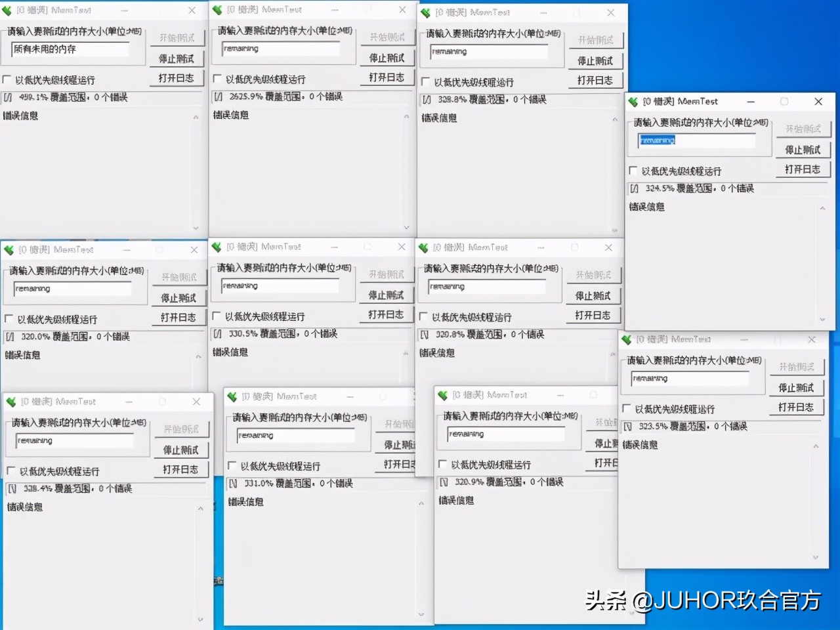Click Start Test in the 2625.9% coverage window
Image resolution: width=840 pixels, height=630 pixels.
coord(387,36)
